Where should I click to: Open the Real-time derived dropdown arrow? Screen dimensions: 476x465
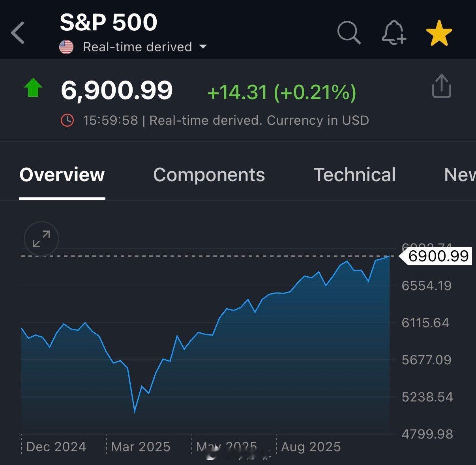203,47
